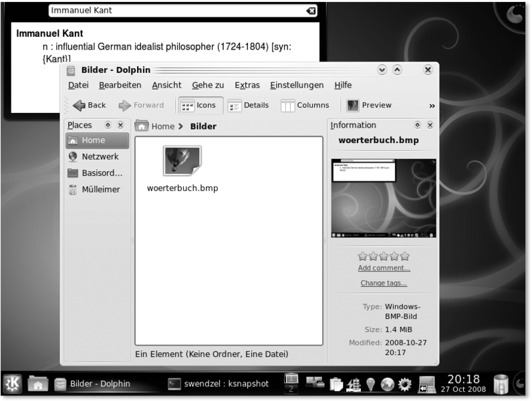Switch to Columns view mode
The height and width of the screenshot is (401, 532).
pos(305,106)
